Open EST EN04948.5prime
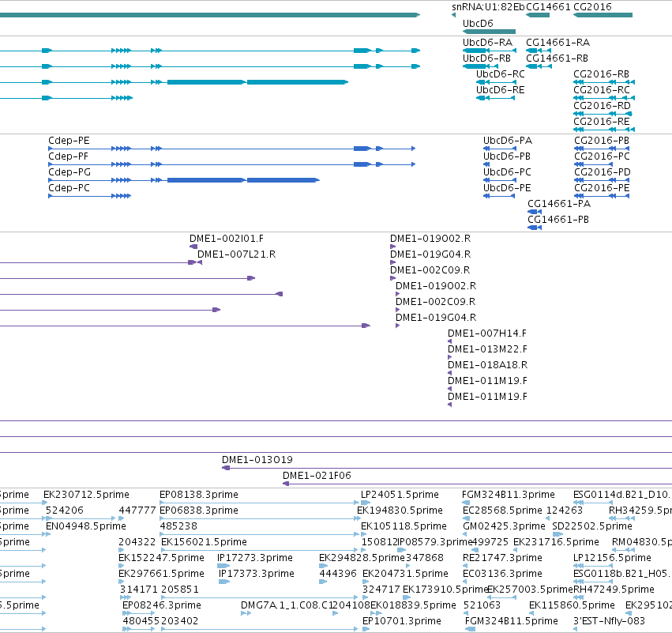 (x=86, y=526)
